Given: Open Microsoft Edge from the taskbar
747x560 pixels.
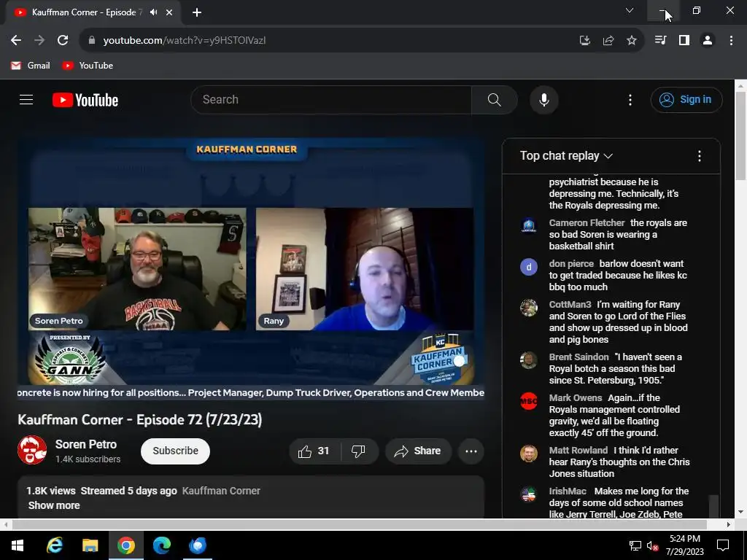Looking at the screenshot, I should click(162, 545).
